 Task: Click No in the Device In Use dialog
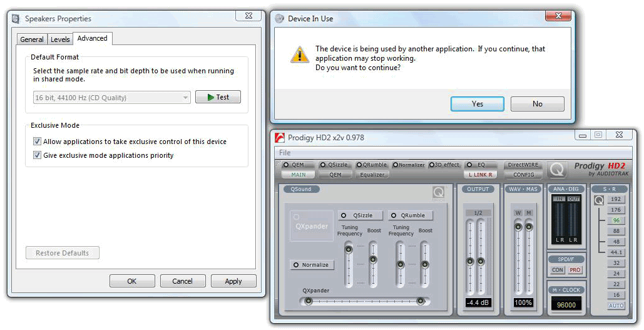tap(537, 104)
